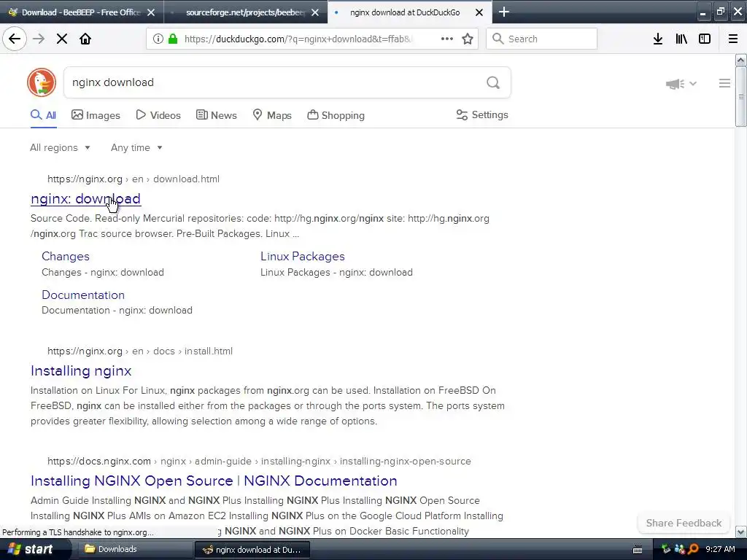Viewport: 747px width, 560px height.
Task: Click the Share Feedback button
Action: tap(684, 523)
